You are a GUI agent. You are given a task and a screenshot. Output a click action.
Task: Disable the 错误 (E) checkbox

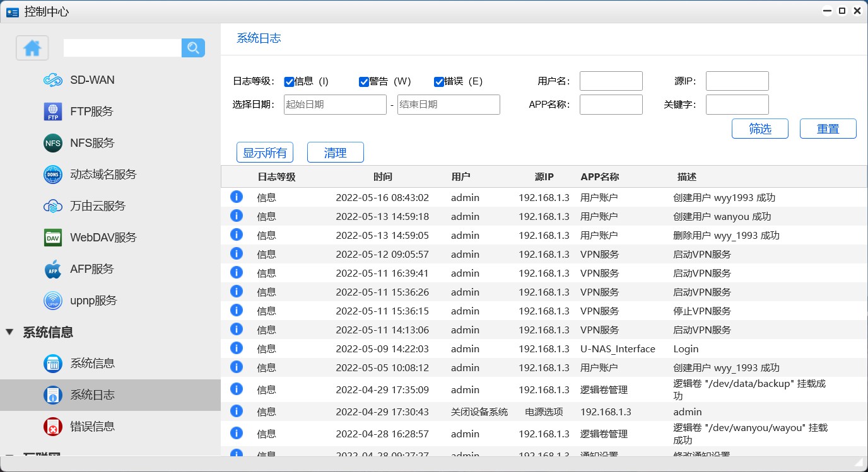point(439,81)
